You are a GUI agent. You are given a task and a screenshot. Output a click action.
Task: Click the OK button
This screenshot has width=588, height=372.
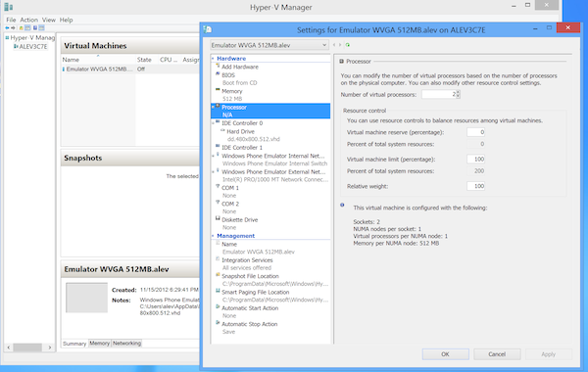(445, 354)
